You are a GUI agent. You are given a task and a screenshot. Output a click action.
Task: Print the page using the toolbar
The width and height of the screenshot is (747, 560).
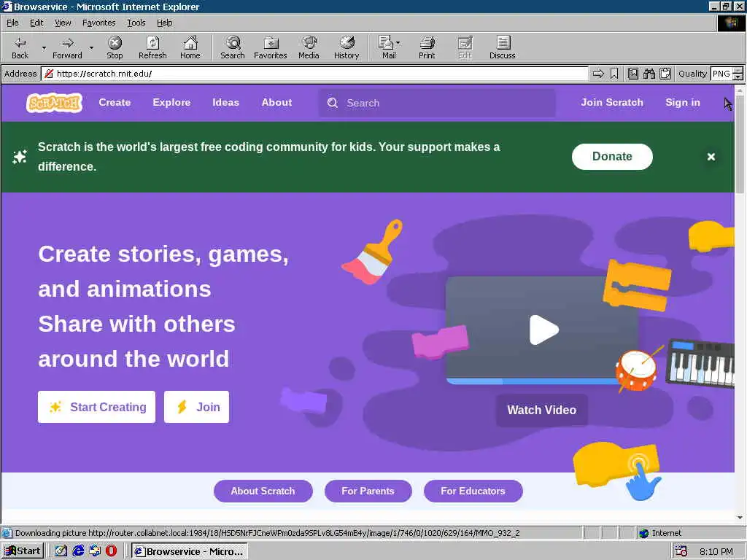(x=427, y=47)
